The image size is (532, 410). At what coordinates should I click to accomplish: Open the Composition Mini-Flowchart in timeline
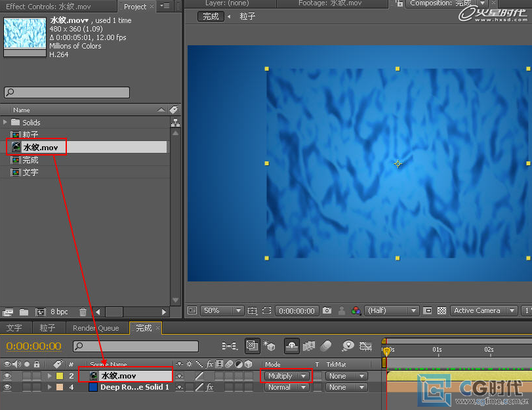coord(230,346)
